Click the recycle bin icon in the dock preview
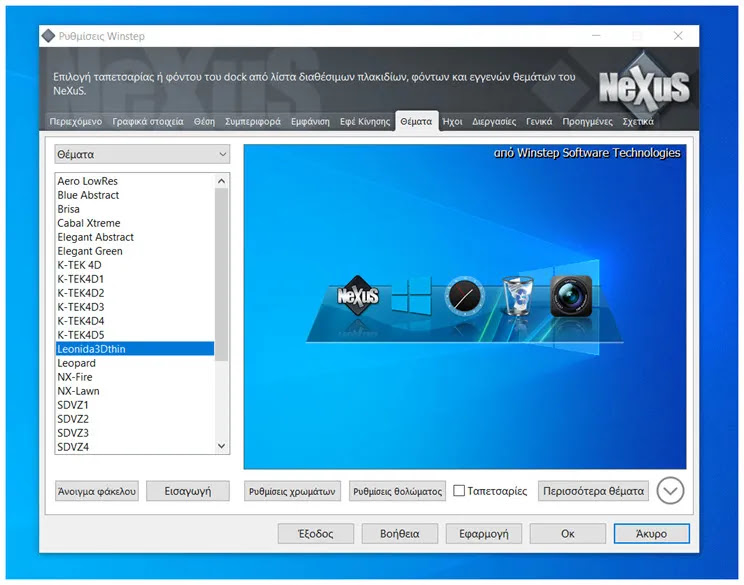744x585 pixels. click(x=518, y=296)
